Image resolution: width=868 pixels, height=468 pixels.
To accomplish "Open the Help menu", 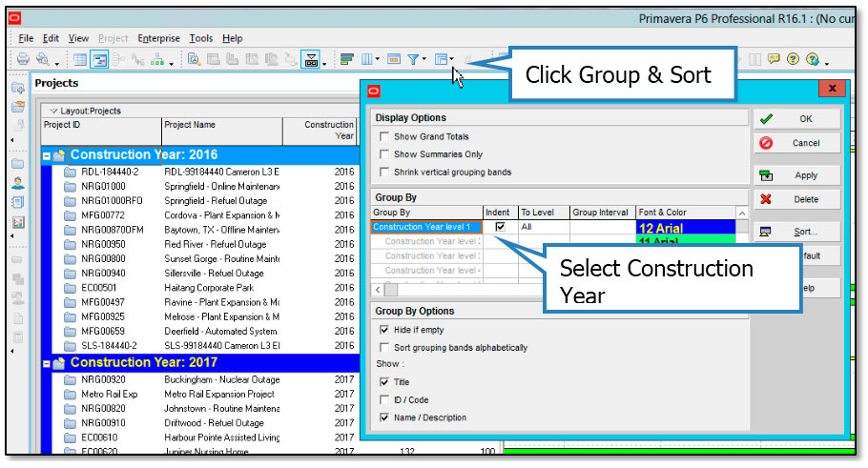I will 233,38.
